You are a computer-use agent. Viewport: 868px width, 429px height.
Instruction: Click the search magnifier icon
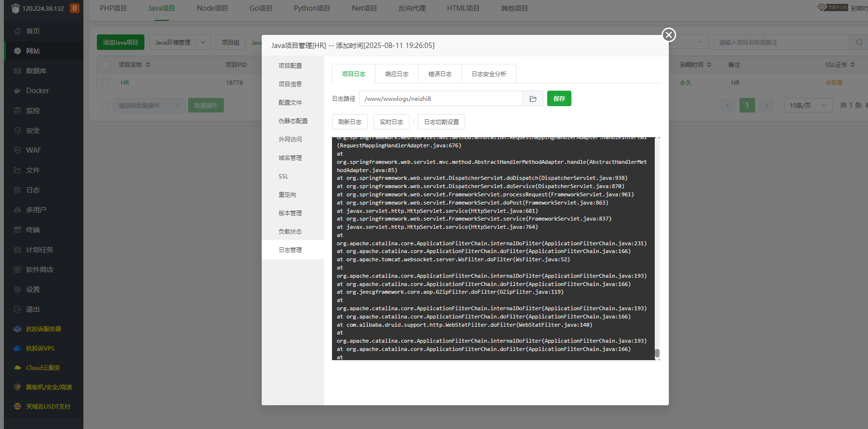(x=859, y=43)
